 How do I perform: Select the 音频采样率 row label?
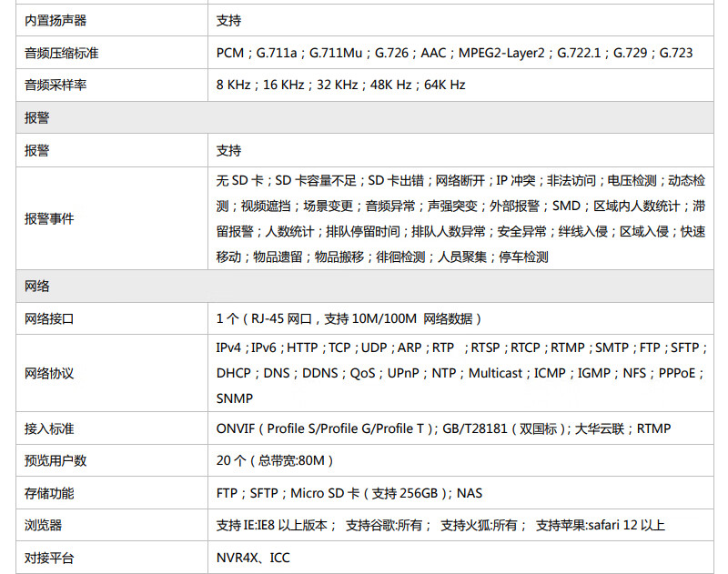56,85
